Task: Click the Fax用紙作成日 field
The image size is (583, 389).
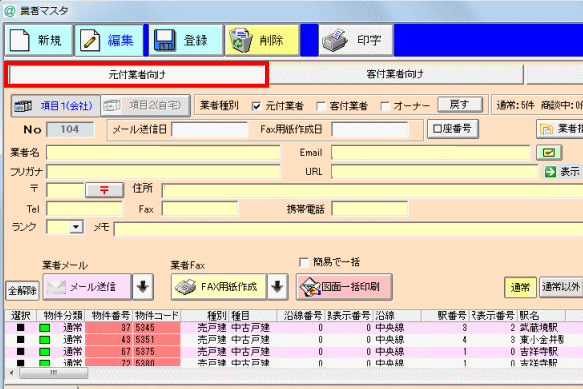Action: pyautogui.click(x=370, y=130)
